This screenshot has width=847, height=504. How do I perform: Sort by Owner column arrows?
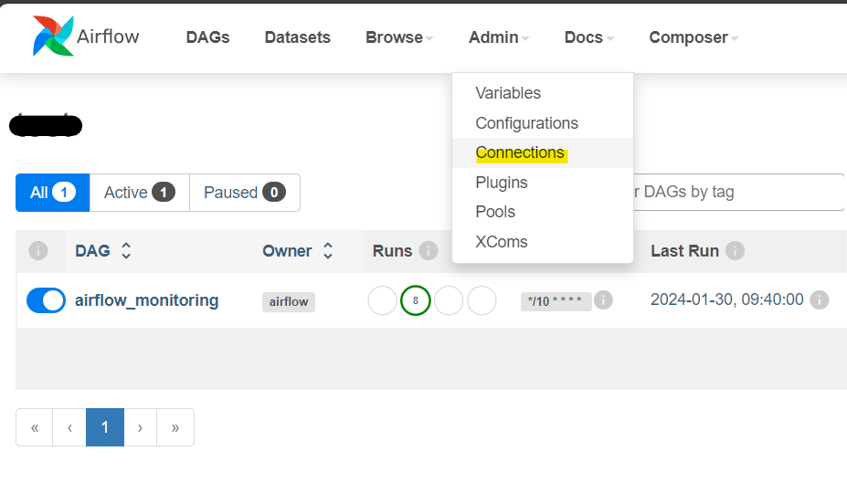(x=328, y=251)
